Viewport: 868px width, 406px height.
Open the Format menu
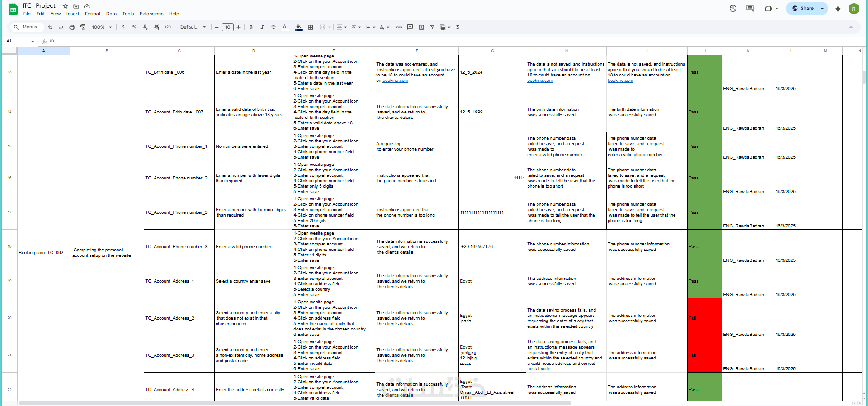[x=93, y=14]
